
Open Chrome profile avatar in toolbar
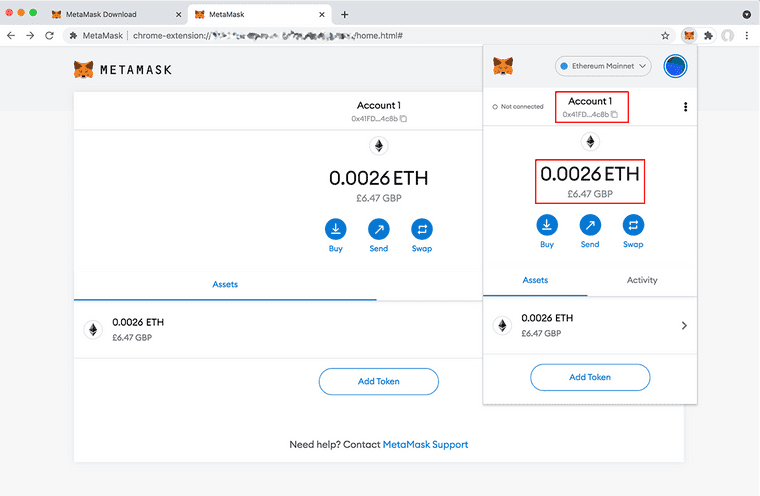point(727,35)
